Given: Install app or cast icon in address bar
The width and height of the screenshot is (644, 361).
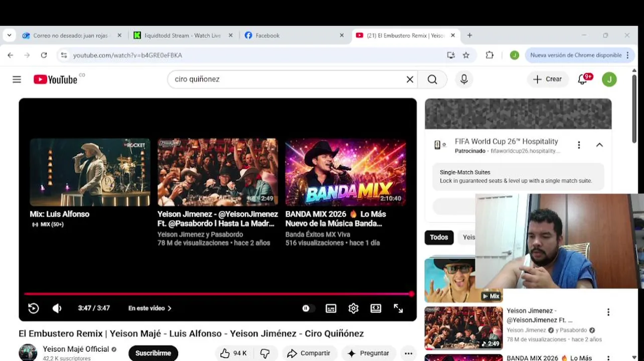Looking at the screenshot, I should click(451, 55).
